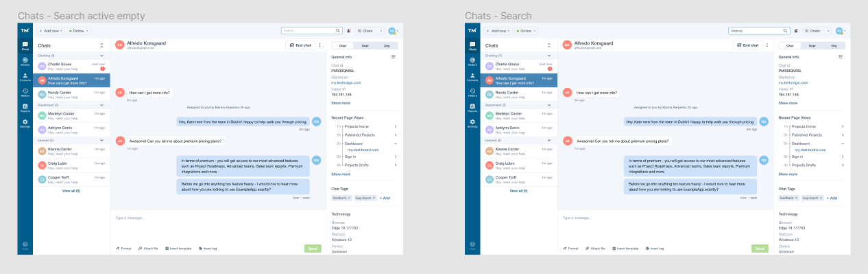This screenshot has height=274, width=868.
Task: Select Chat tab in left frame panel
Action: (x=343, y=45)
